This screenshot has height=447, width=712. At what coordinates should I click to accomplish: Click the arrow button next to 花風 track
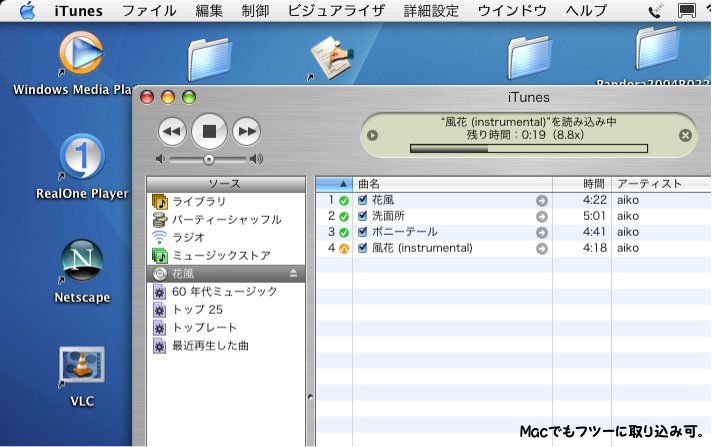[542, 200]
